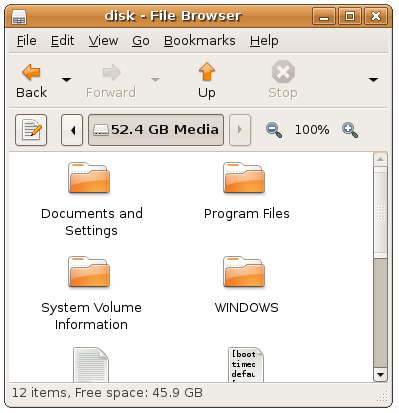Click the vertical scrollbar handle
The height and width of the screenshot is (413, 399).
click(x=381, y=212)
